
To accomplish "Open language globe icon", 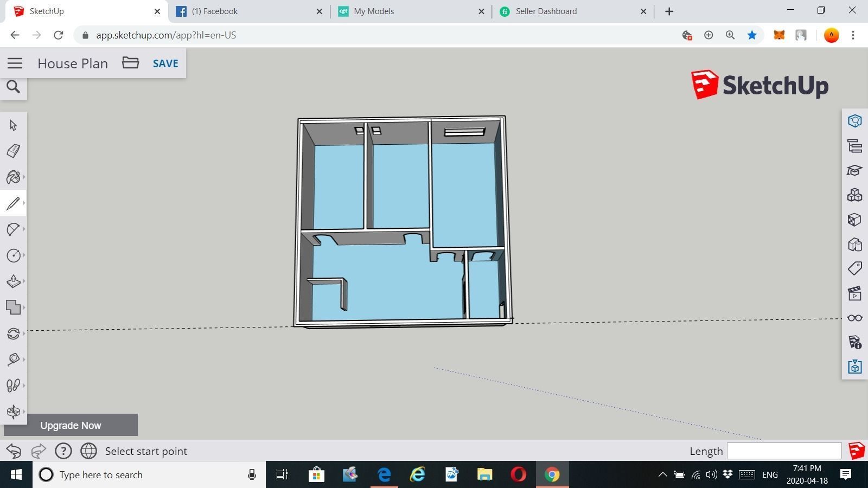I will pyautogui.click(x=88, y=451).
